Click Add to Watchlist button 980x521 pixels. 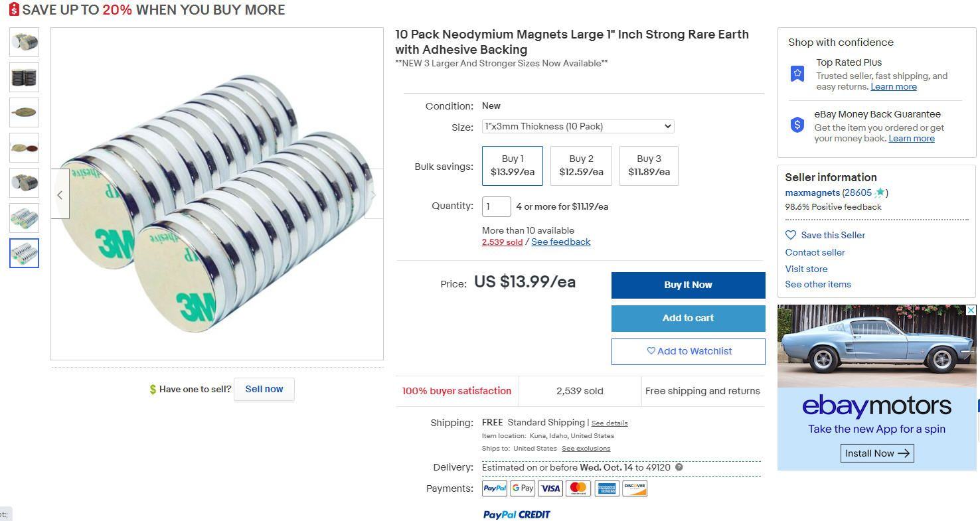click(688, 351)
